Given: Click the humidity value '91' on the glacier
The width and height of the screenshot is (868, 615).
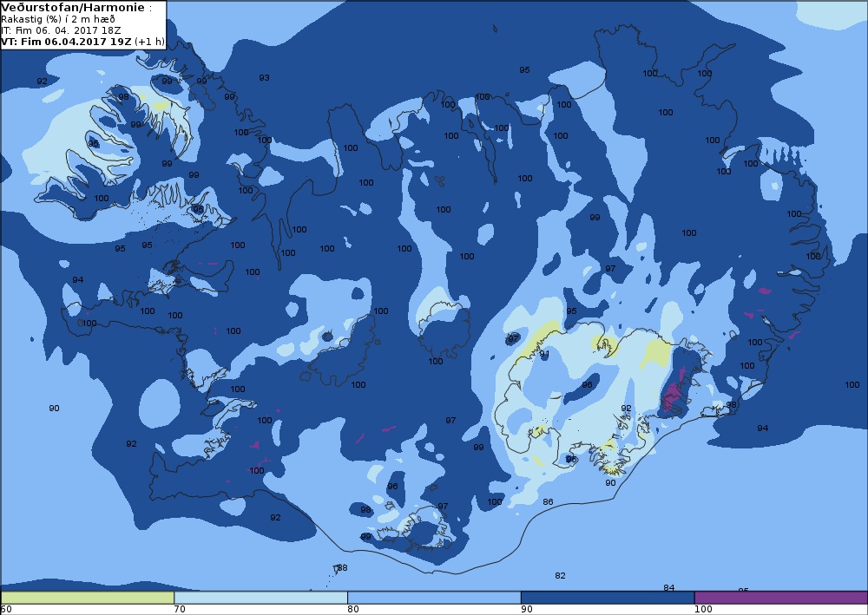Looking at the screenshot, I should coord(545,354).
